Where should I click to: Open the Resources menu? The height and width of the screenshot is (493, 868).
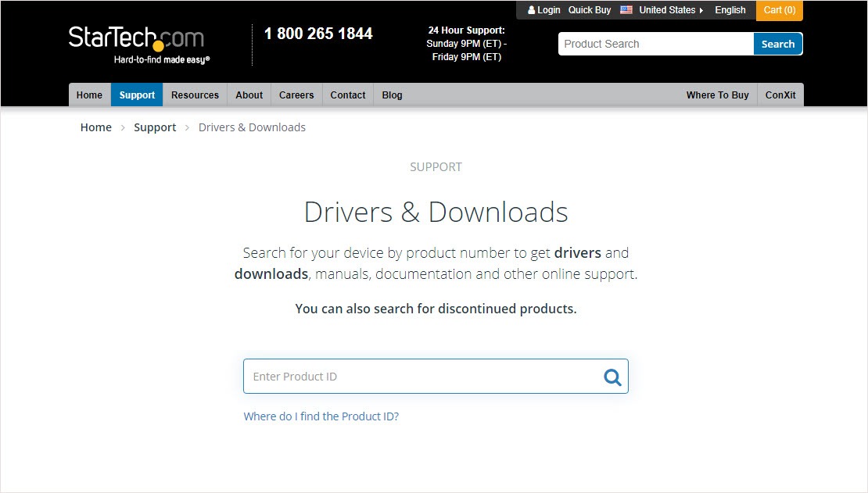click(194, 95)
